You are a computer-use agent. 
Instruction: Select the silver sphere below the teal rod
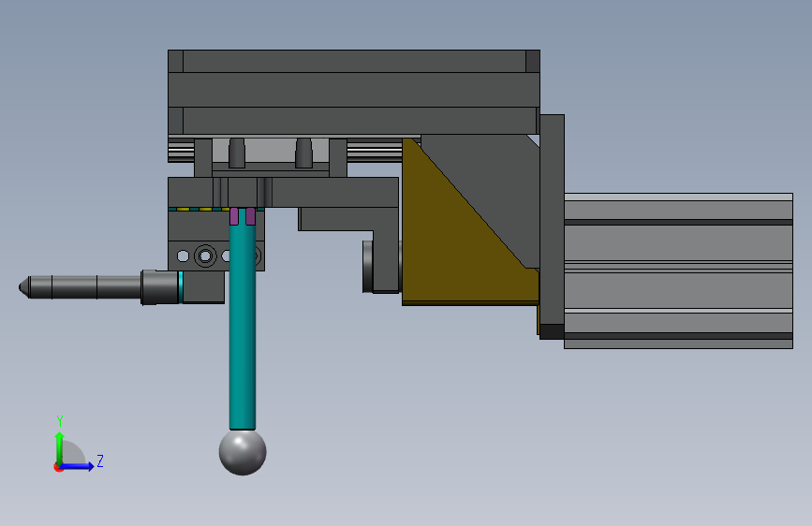(243, 452)
